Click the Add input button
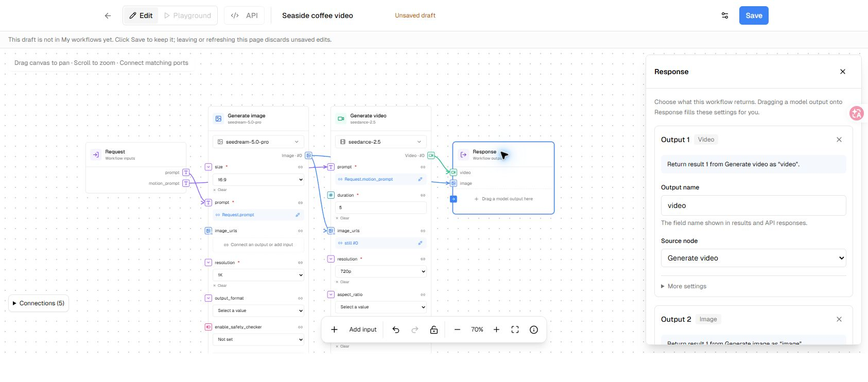The height and width of the screenshot is (382, 868). (x=363, y=329)
